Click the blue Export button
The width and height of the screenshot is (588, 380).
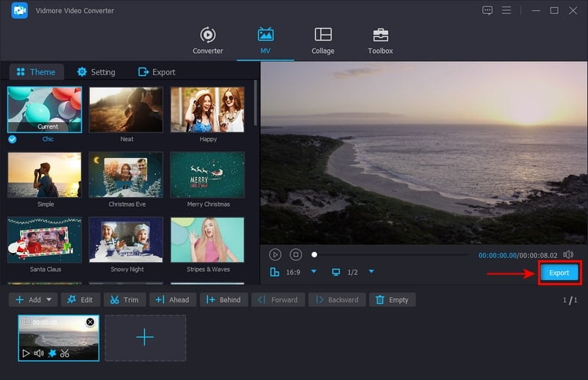pos(559,273)
